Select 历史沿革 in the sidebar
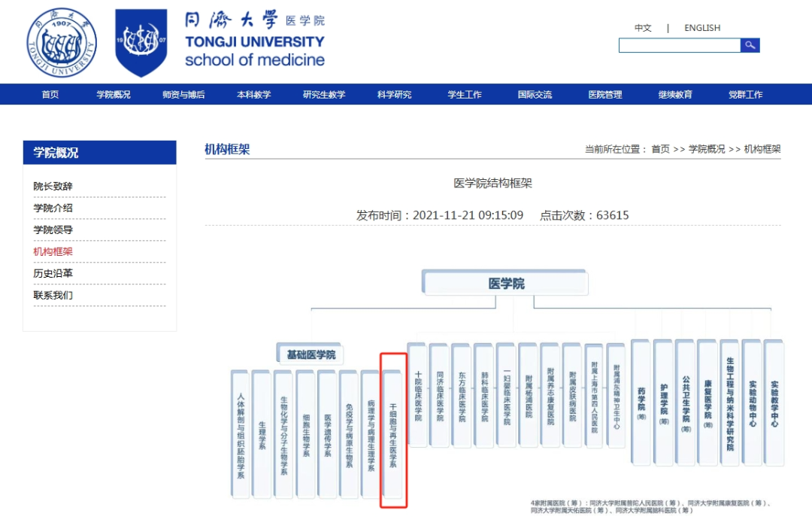 click(53, 274)
